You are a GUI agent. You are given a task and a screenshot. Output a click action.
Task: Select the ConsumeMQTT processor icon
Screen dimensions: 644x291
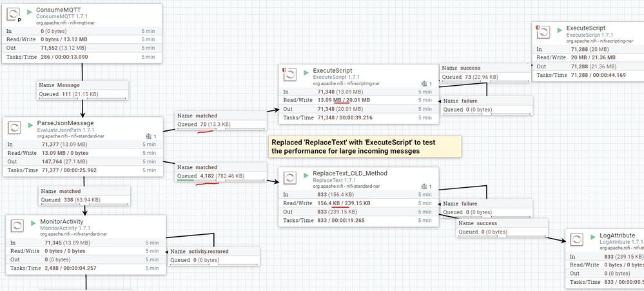pyautogui.click(x=13, y=14)
